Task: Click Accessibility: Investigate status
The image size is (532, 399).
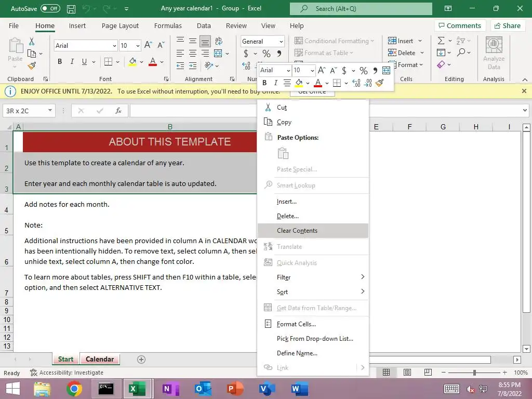Action: (66, 373)
